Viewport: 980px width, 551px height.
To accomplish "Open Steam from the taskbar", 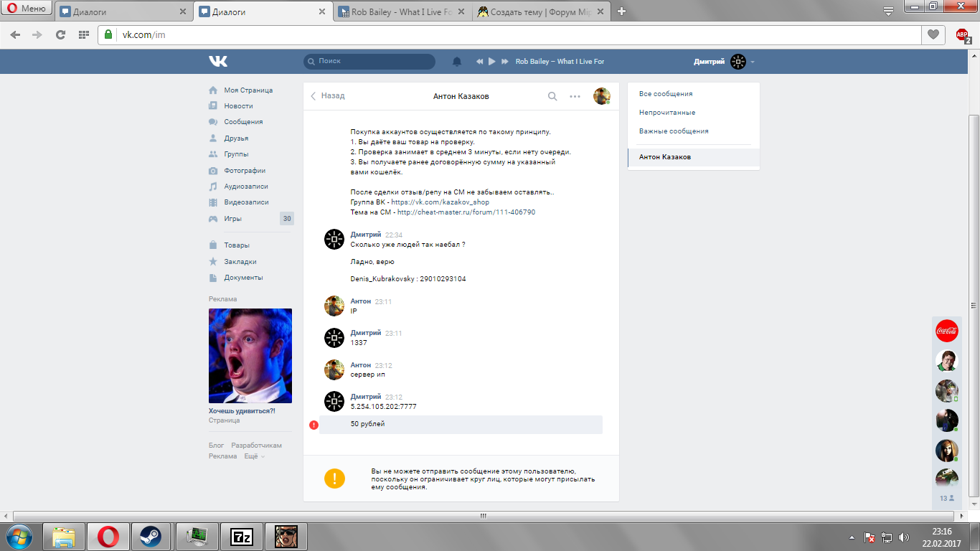I will [151, 537].
